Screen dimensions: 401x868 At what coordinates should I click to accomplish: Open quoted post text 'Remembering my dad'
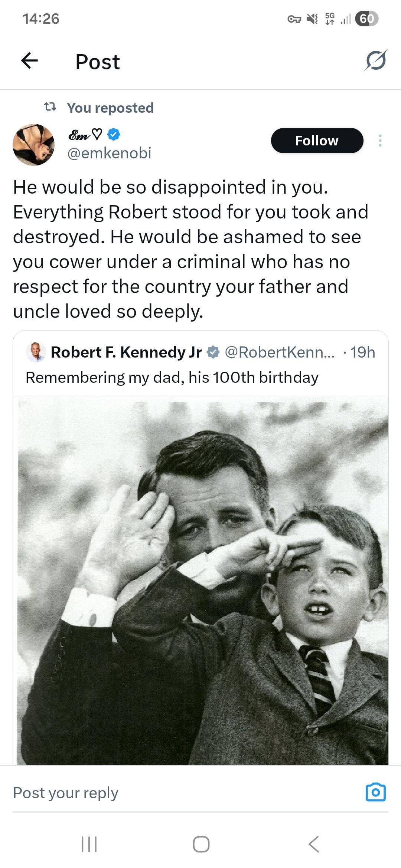[x=172, y=377]
